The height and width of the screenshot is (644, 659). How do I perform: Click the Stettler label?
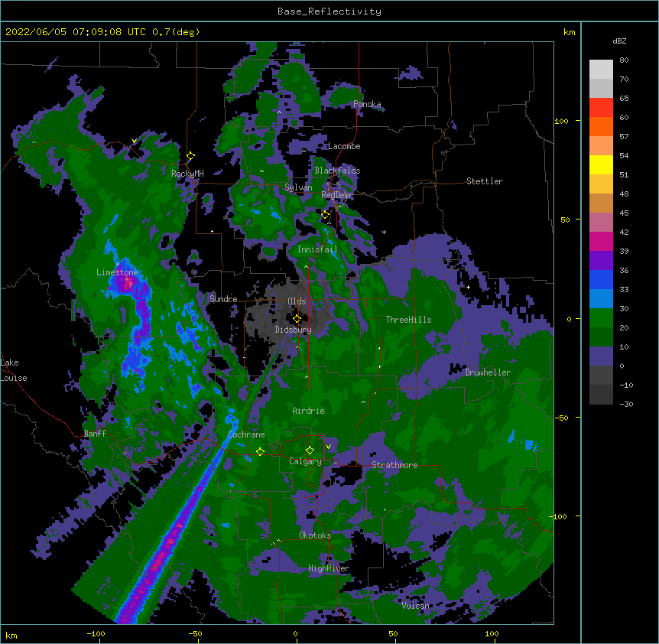pyautogui.click(x=484, y=181)
